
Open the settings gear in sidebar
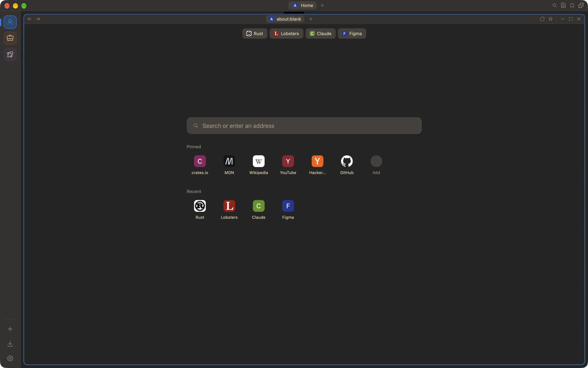10,358
